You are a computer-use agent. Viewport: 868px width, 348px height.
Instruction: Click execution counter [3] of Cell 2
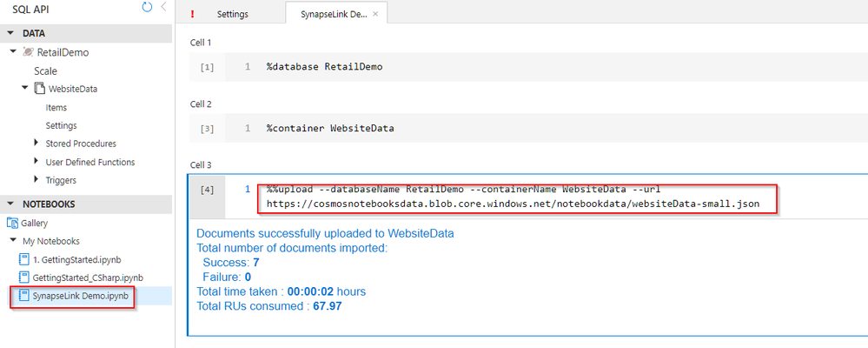[207, 129]
